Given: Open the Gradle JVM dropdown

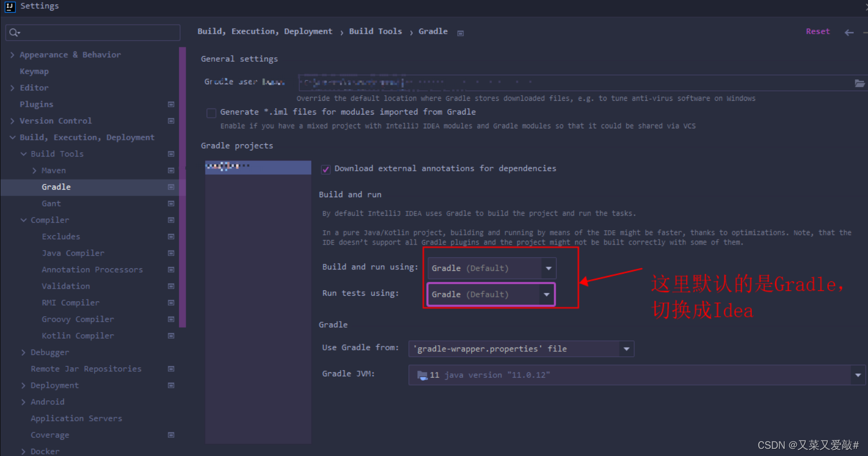Looking at the screenshot, I should click(x=637, y=375).
